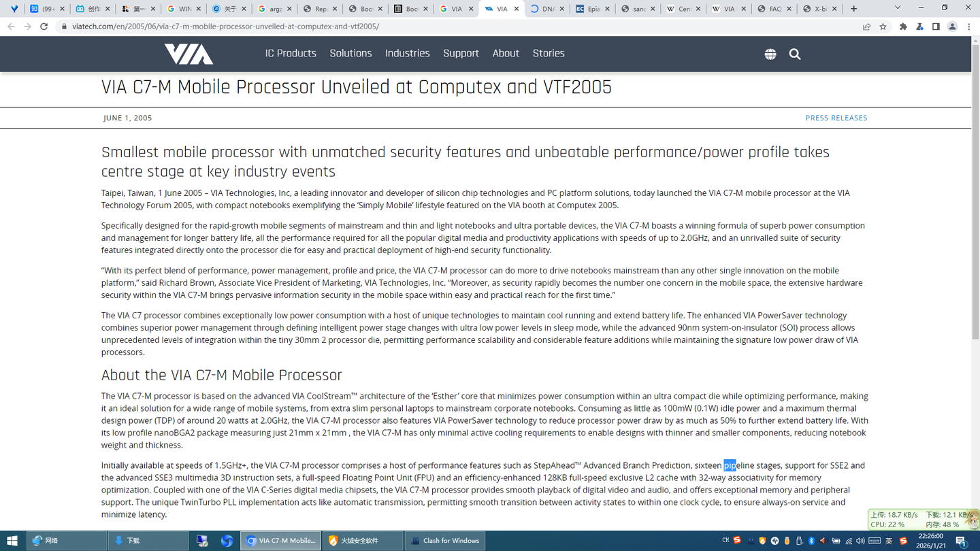Open the 下载 taskbar window
The width and height of the screenshot is (980, 551).
148,541
